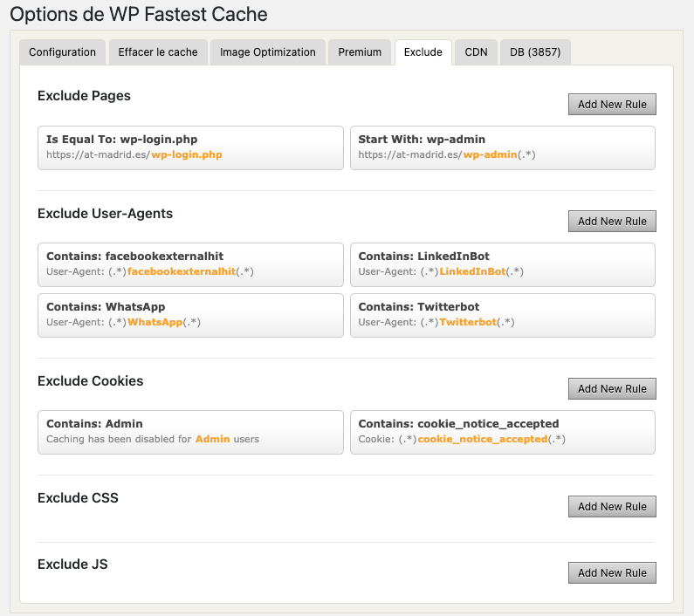694x616 pixels.
Task: Edit the LinkedInBot user-agent rule
Action: (x=502, y=264)
